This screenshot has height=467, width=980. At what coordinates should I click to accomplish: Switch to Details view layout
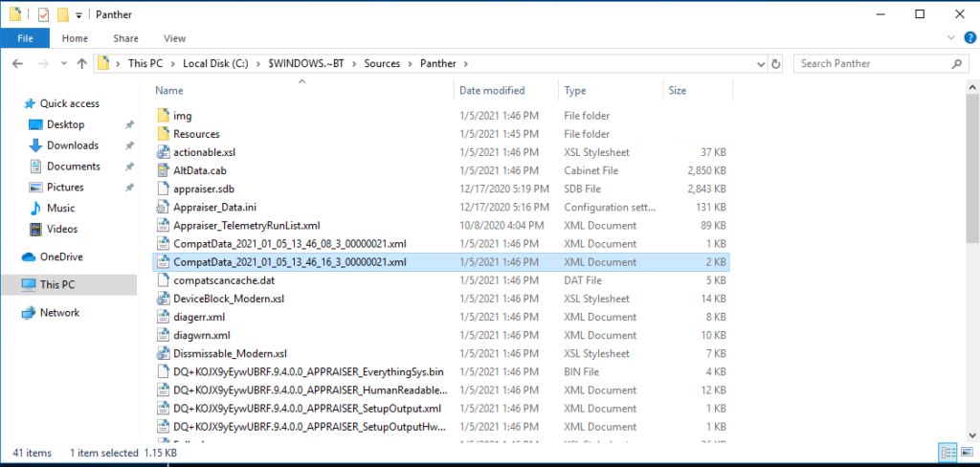tap(947, 452)
